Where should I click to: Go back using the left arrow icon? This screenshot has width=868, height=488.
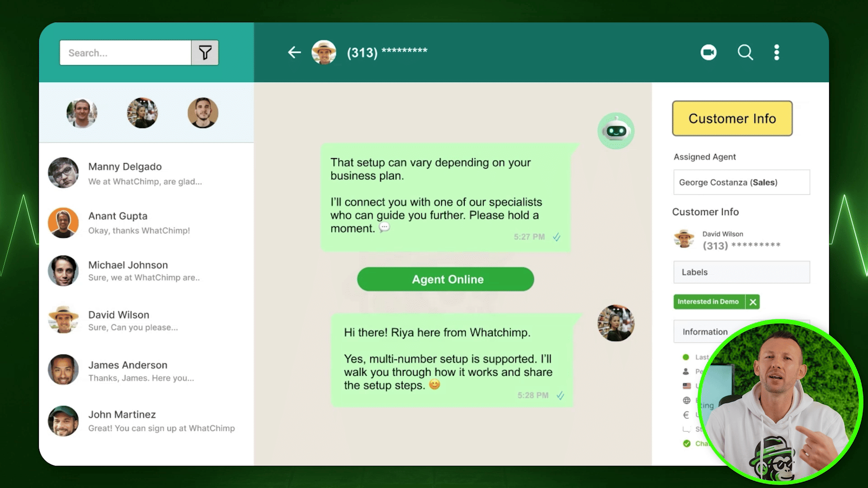[x=294, y=52]
